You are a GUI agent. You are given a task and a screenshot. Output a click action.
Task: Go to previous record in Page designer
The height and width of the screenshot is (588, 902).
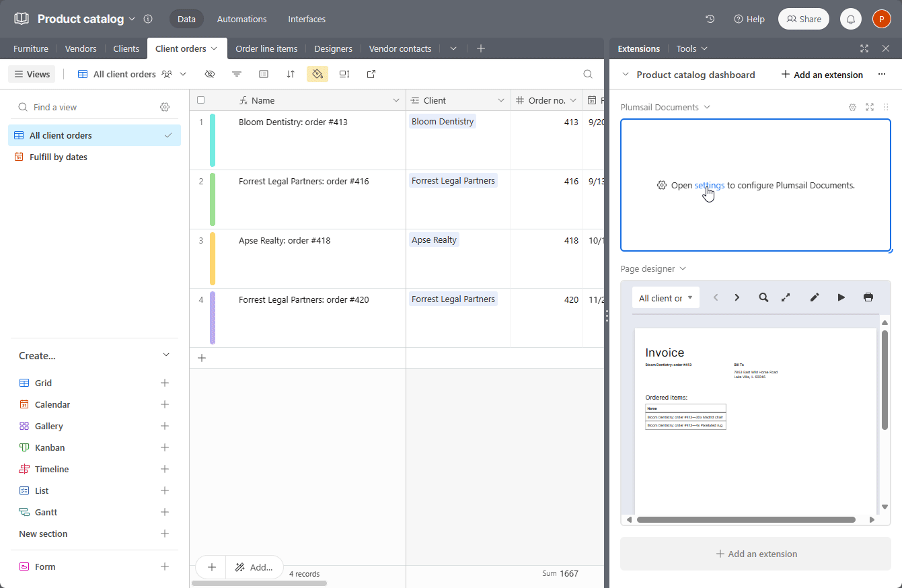pyautogui.click(x=716, y=297)
